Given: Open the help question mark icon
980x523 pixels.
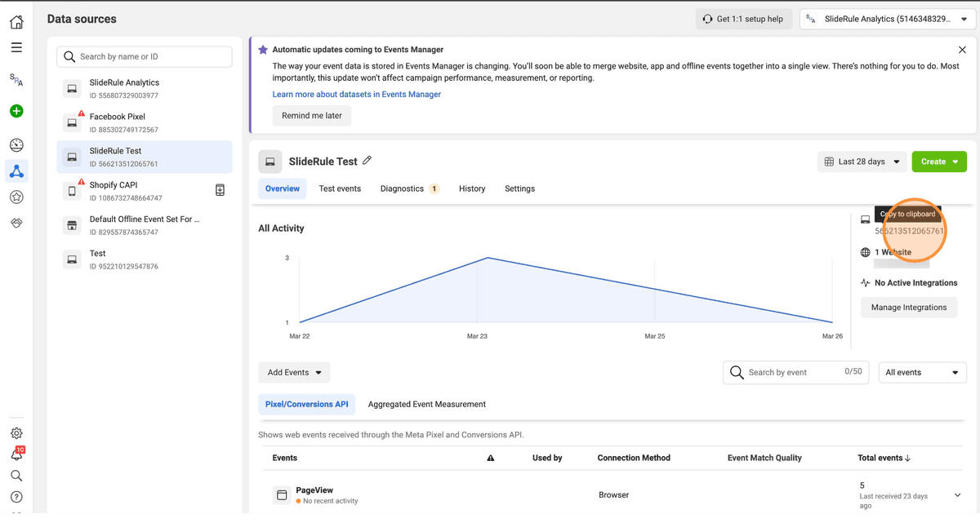Looking at the screenshot, I should coord(16,497).
